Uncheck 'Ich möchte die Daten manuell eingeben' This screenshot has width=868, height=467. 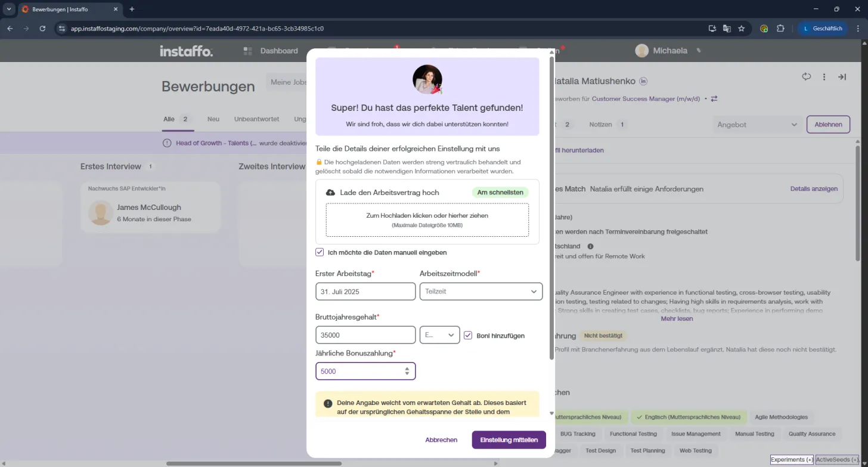coord(320,252)
